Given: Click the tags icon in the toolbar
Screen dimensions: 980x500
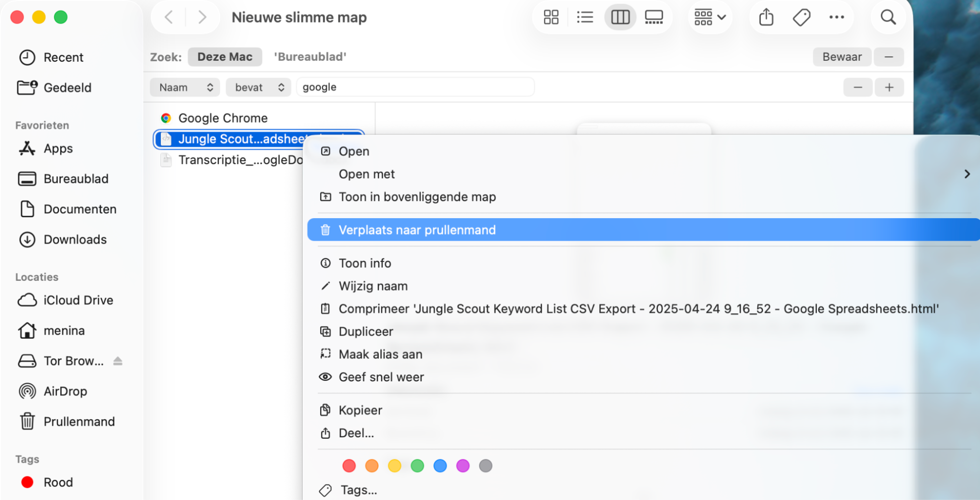Looking at the screenshot, I should tap(801, 17).
